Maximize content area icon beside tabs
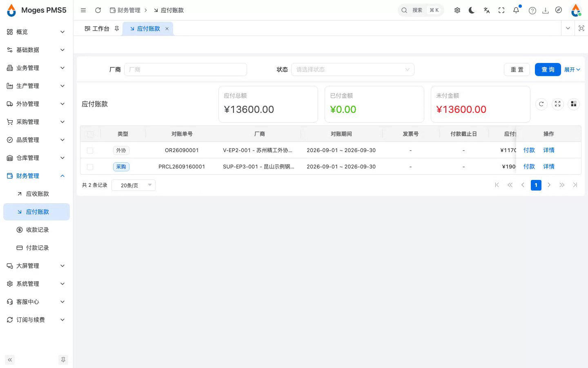Viewport: 588px width, 368px height. click(581, 28)
